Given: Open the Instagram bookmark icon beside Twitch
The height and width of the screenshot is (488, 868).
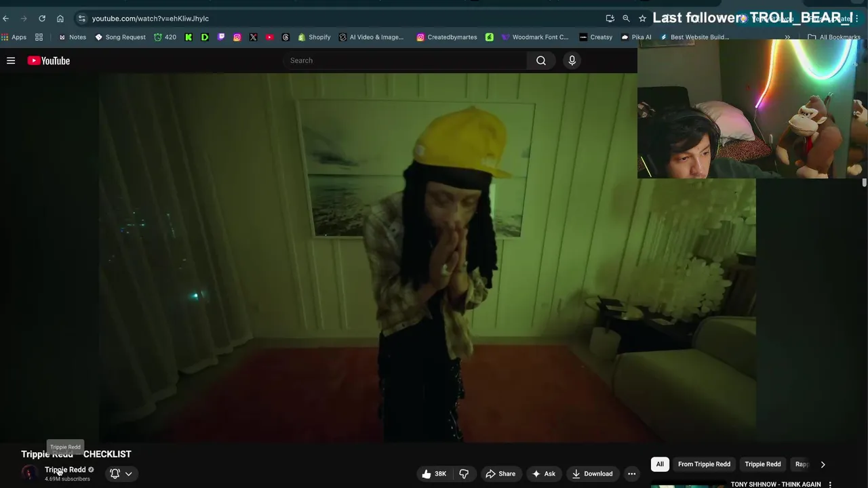Looking at the screenshot, I should point(237,37).
